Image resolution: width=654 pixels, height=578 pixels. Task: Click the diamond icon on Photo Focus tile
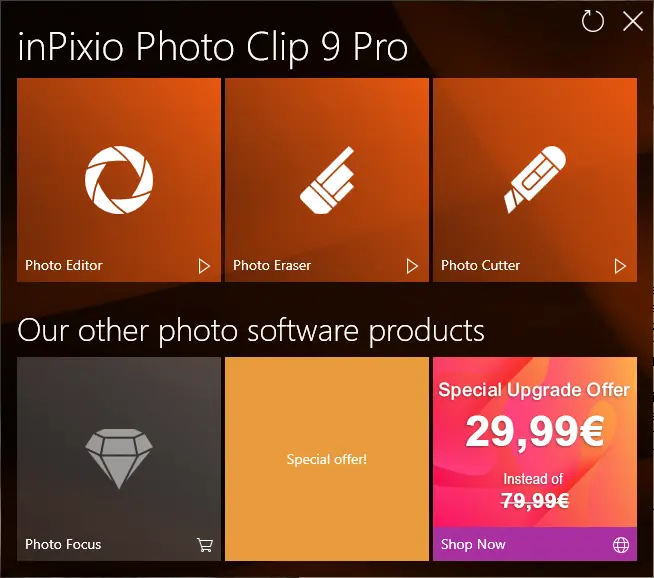119,458
